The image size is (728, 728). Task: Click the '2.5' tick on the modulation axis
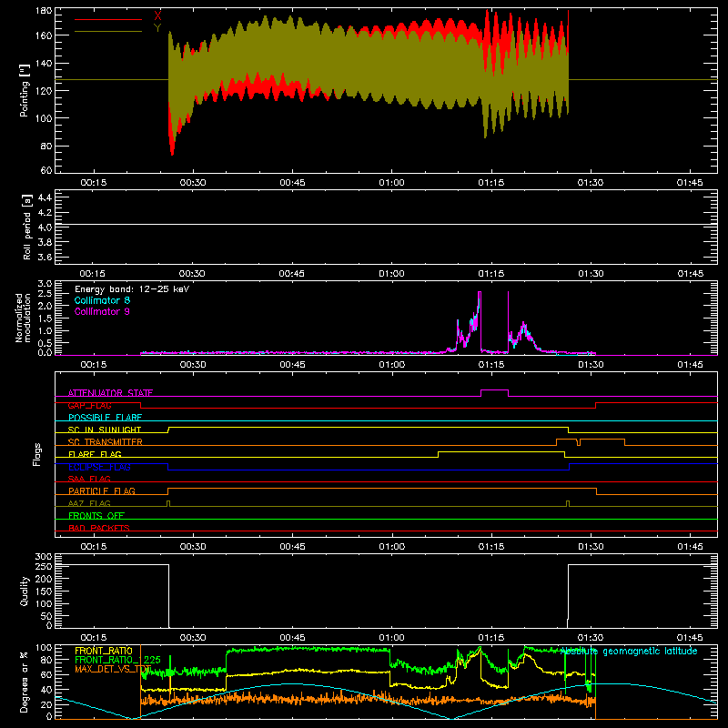tap(45, 294)
